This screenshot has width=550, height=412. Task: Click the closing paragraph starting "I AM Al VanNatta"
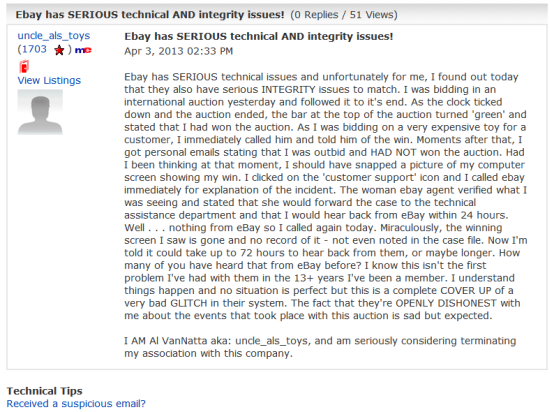(320, 347)
